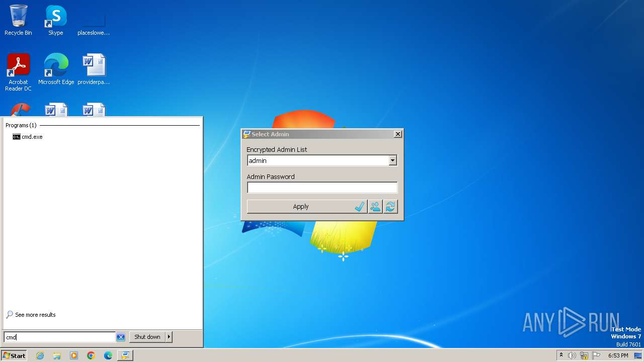Open Google Chrome from taskbar
The width and height of the screenshot is (644, 362).
pos(91,355)
